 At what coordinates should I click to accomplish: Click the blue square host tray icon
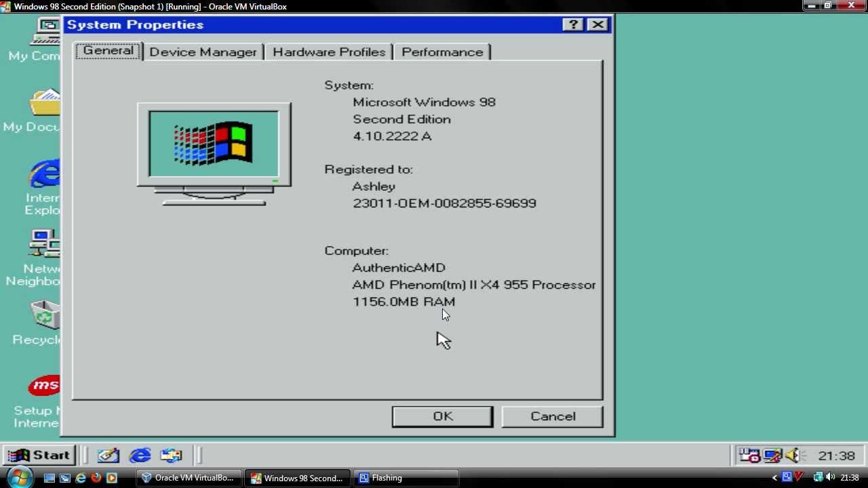coord(787,477)
